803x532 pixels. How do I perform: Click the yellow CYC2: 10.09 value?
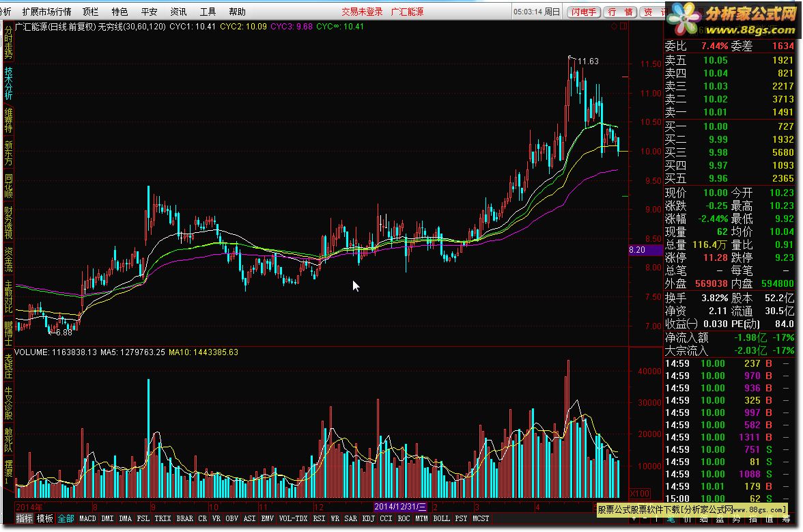[x=243, y=26]
